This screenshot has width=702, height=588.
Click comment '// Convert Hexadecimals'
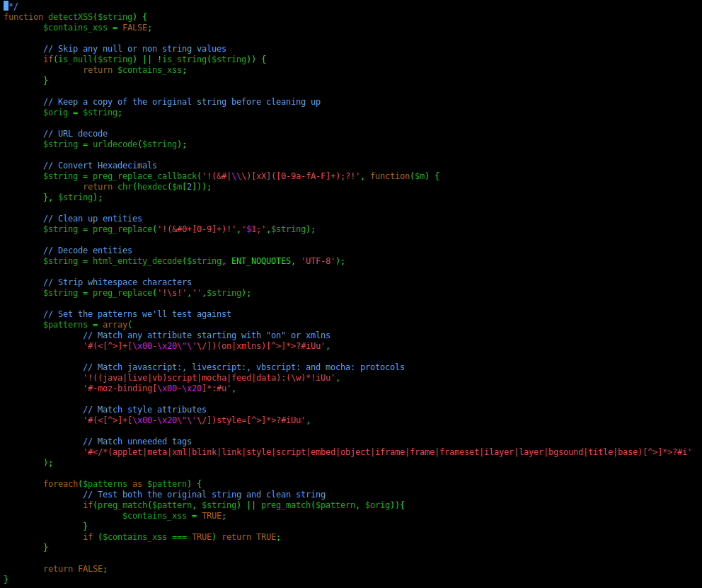[x=100, y=165]
